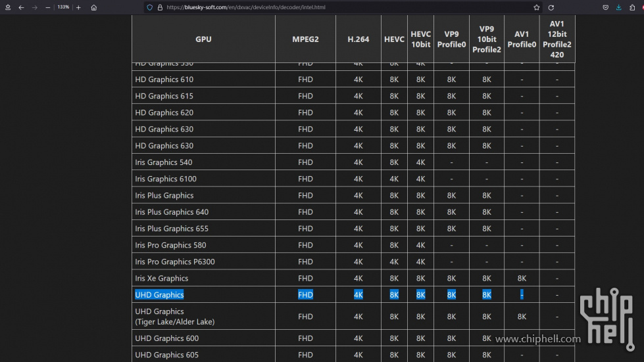Click the H.264 column header
This screenshot has width=644, height=362.
(358, 39)
